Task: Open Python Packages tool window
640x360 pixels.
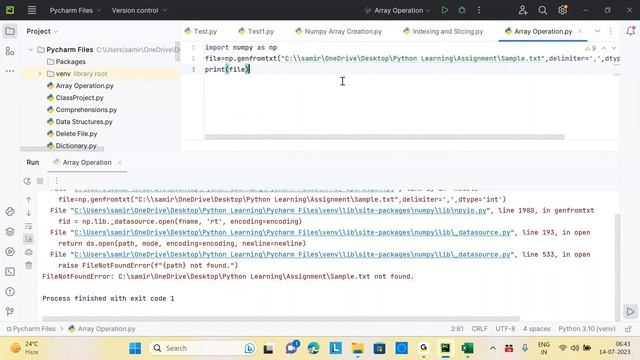Action: click(10, 231)
